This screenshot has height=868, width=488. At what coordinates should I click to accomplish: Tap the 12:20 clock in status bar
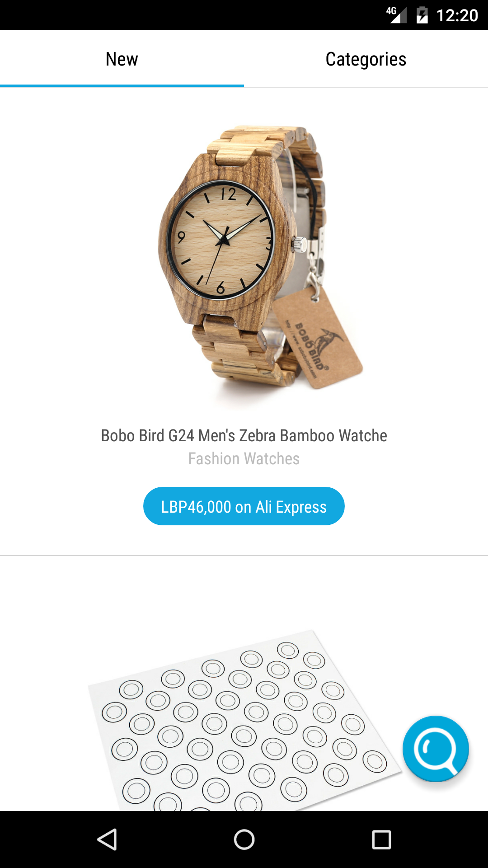pos(457,15)
